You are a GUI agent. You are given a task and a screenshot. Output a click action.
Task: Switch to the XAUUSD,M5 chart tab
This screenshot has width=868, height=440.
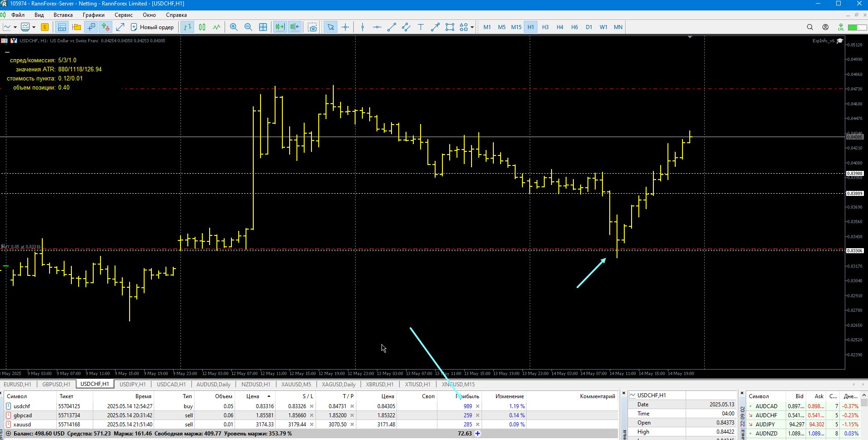296,385
